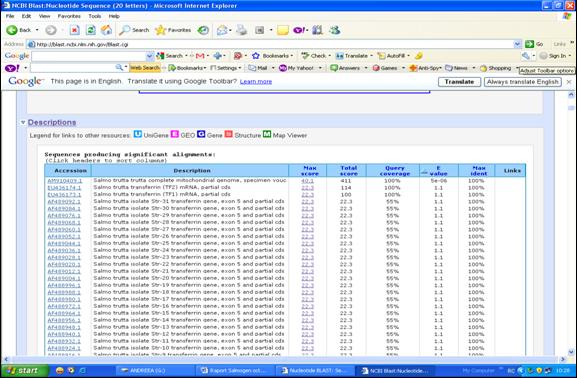Click the Learn more link
577x378 pixels.
[256, 81]
